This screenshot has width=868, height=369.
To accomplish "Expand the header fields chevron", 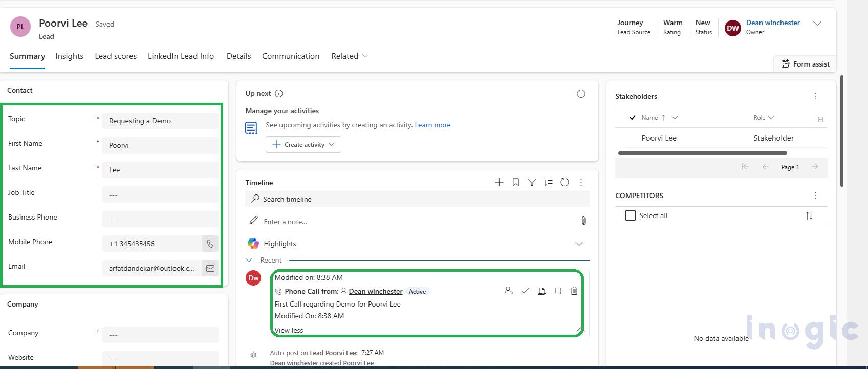I will tap(817, 24).
